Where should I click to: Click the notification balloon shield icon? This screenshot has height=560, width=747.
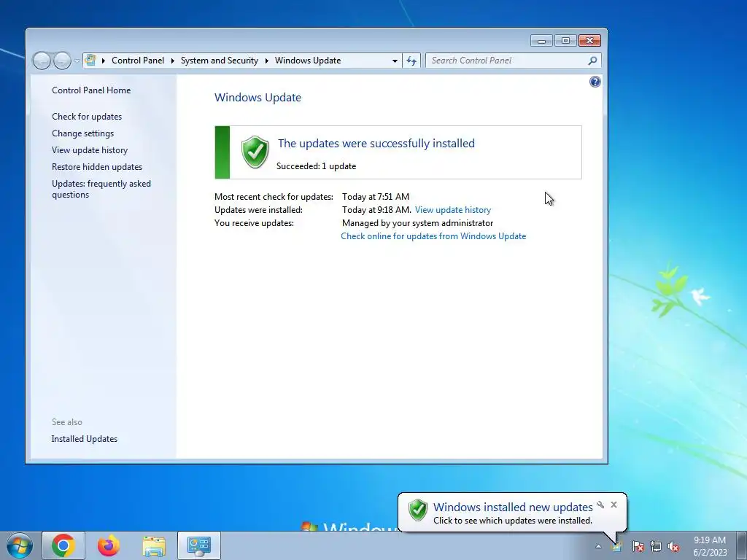click(418, 510)
